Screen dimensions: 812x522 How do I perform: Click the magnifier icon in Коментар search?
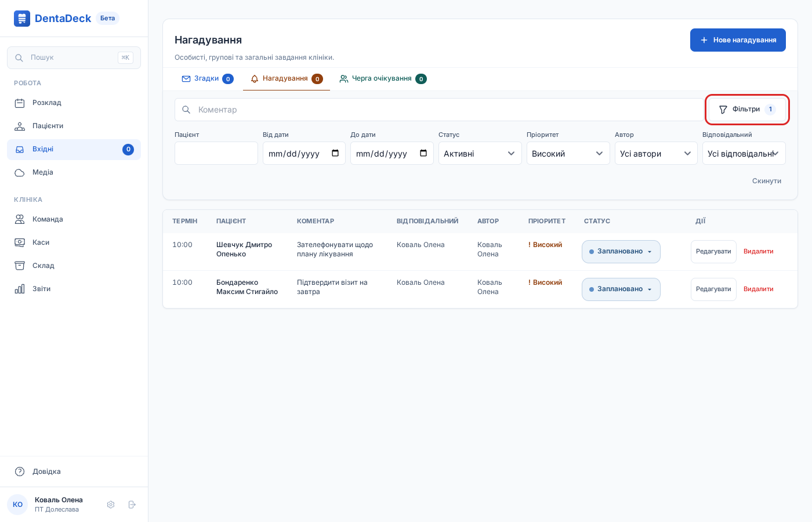[x=186, y=110]
